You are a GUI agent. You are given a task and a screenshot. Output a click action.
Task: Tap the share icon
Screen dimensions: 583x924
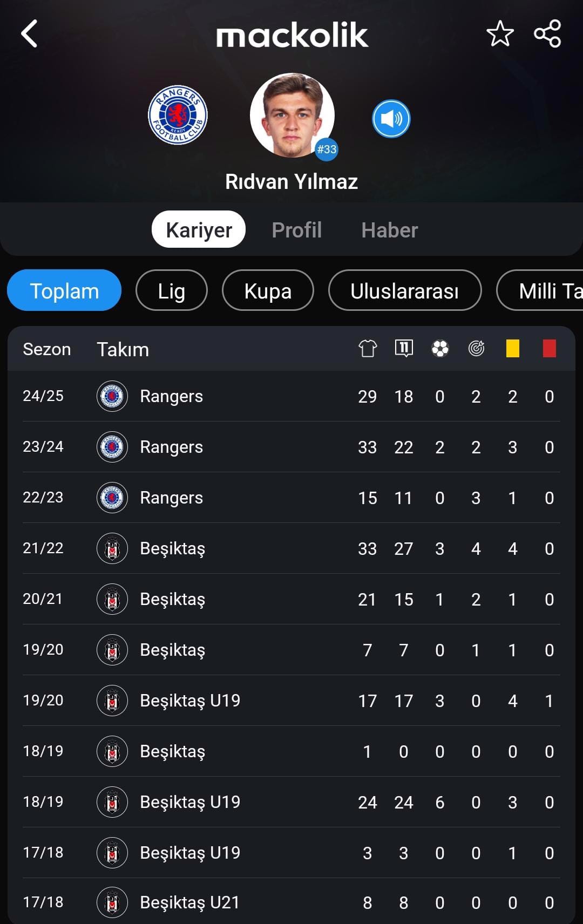pos(547,34)
